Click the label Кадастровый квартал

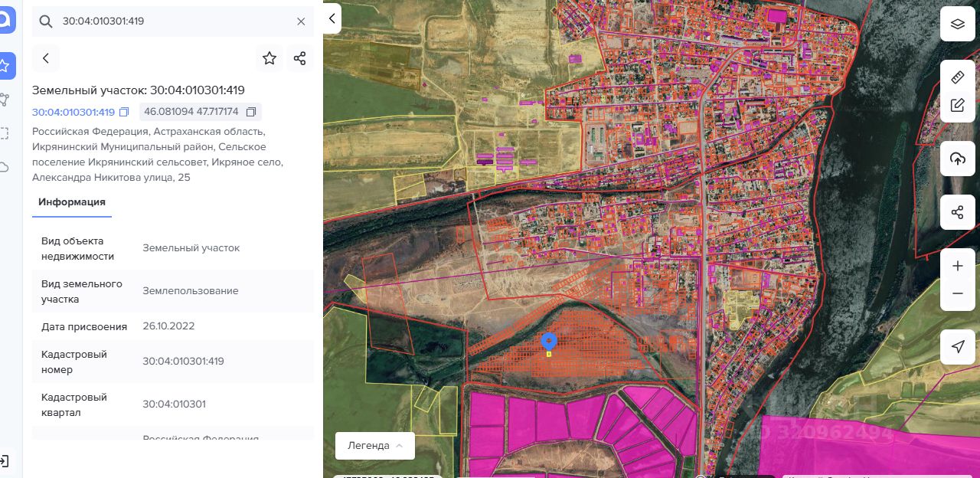(74, 405)
